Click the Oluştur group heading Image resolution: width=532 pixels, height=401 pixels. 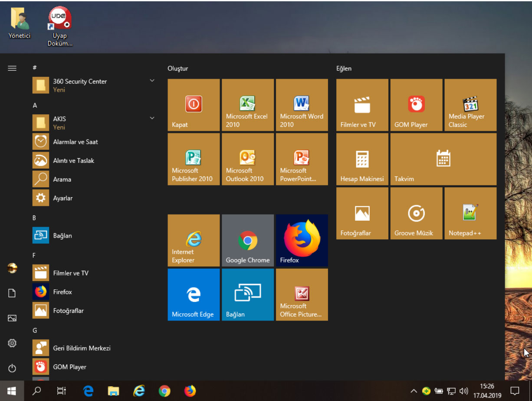tap(178, 68)
